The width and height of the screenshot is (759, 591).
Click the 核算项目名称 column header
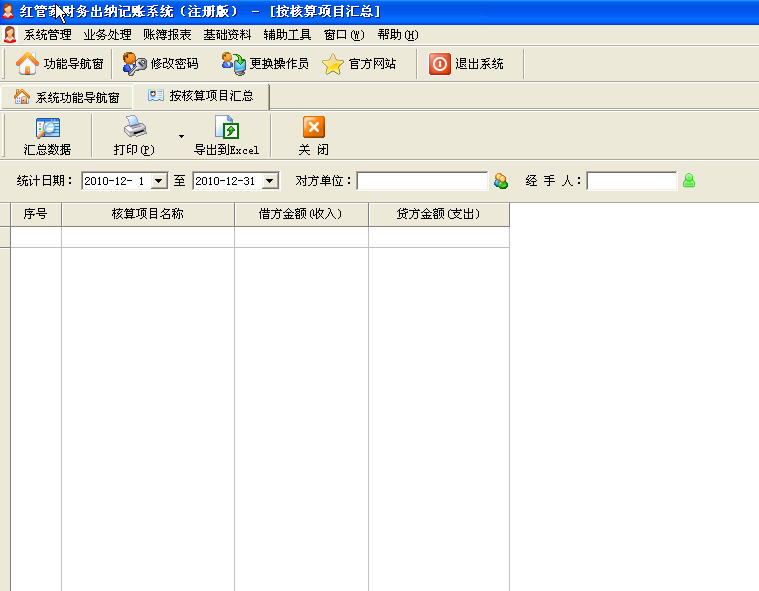coord(147,214)
